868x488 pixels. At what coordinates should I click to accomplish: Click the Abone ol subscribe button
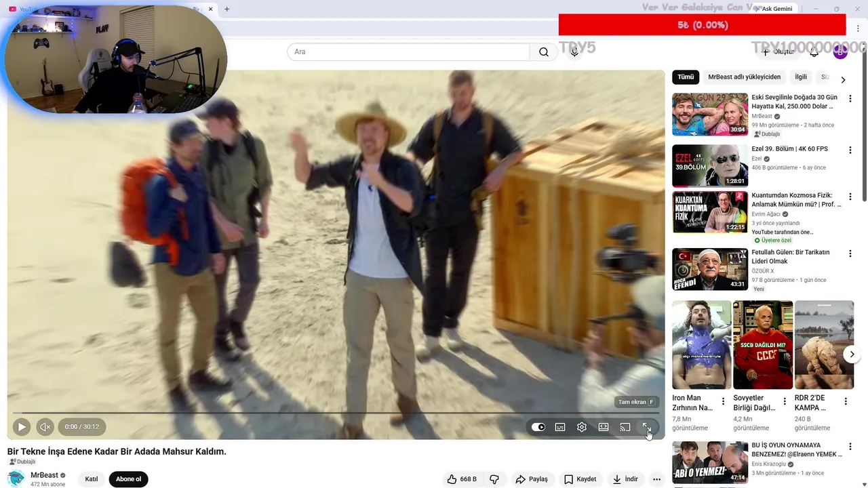pyautogui.click(x=128, y=479)
